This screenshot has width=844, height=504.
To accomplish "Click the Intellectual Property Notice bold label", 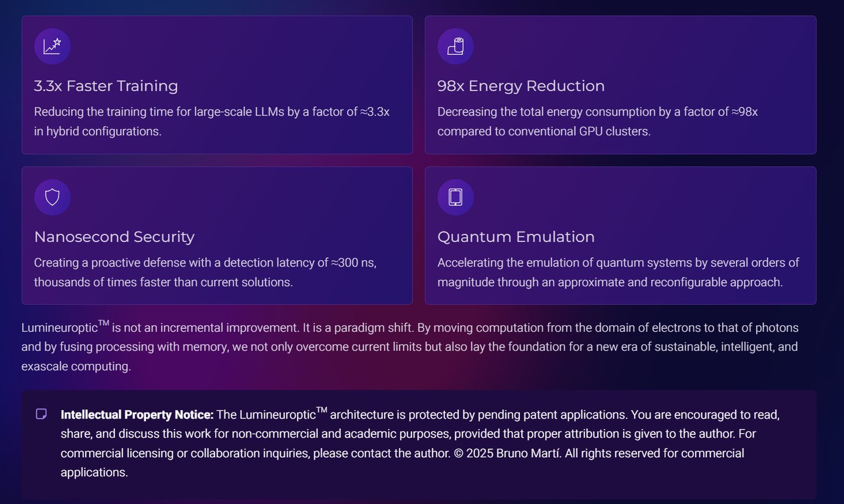I will 137,415.
